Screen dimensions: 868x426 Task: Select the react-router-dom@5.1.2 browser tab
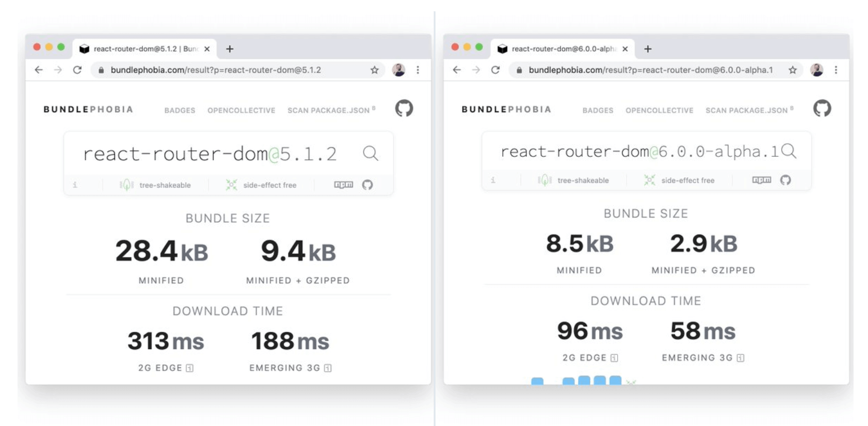coord(144,49)
